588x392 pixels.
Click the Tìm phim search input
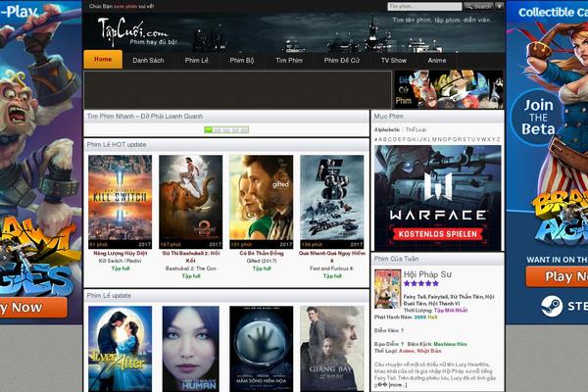[424, 7]
